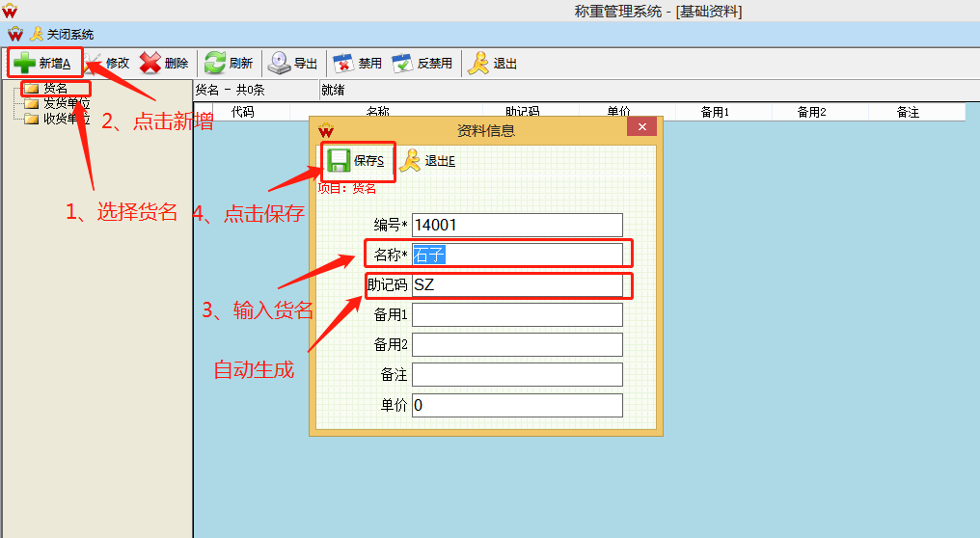Select the 发货单位 tree node
This screenshot has height=538, width=980.
point(65,103)
